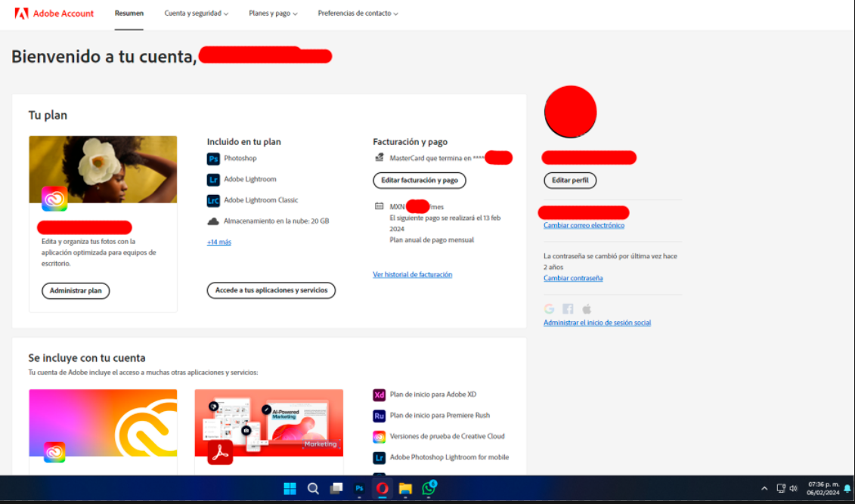Click the Apple social sign-in icon
This screenshot has height=504, width=855.
(587, 308)
